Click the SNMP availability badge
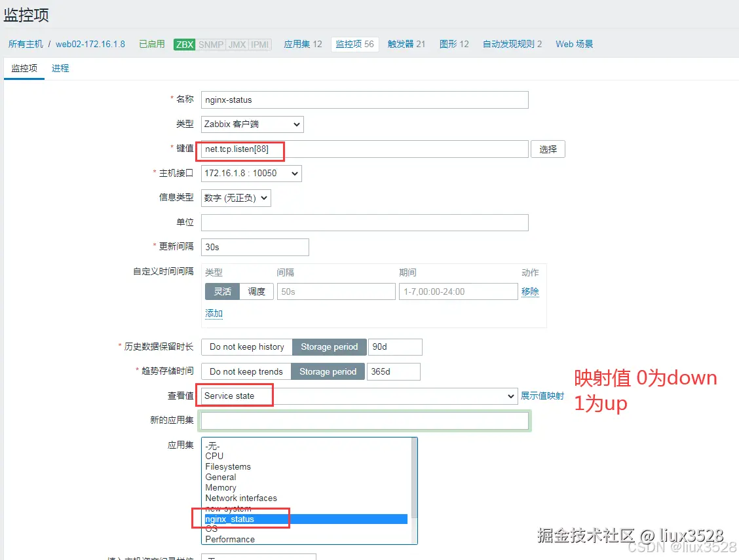 211,45
